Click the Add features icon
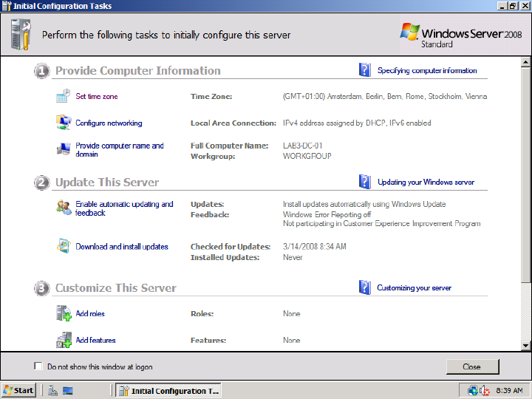Image resolution: width=532 pixels, height=399 pixels. pos(64,340)
